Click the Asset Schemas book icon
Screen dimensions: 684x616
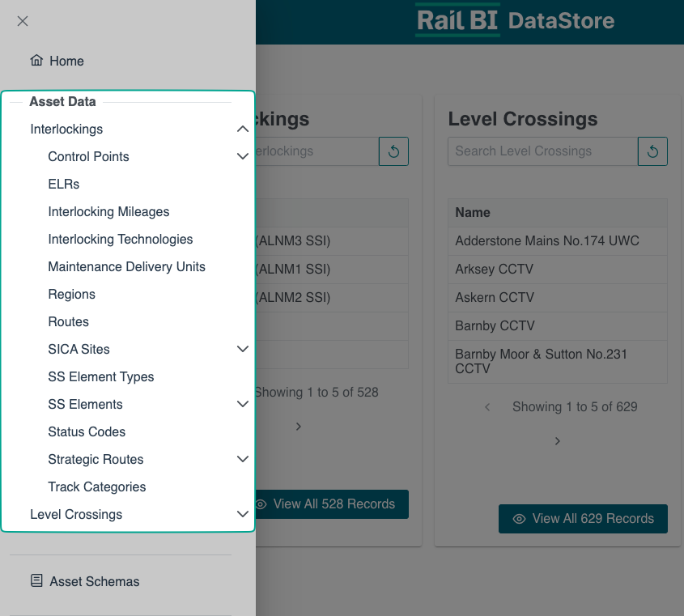coord(36,581)
